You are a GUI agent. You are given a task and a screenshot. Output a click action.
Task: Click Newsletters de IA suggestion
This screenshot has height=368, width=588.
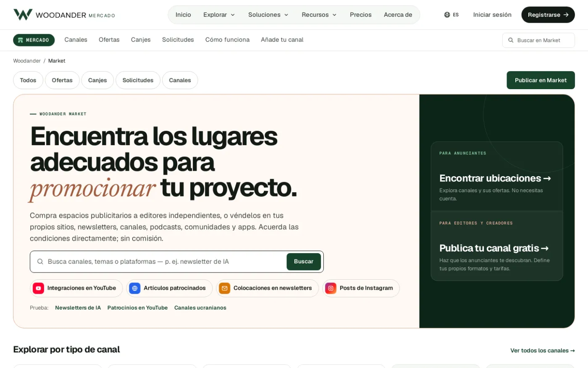(78, 308)
